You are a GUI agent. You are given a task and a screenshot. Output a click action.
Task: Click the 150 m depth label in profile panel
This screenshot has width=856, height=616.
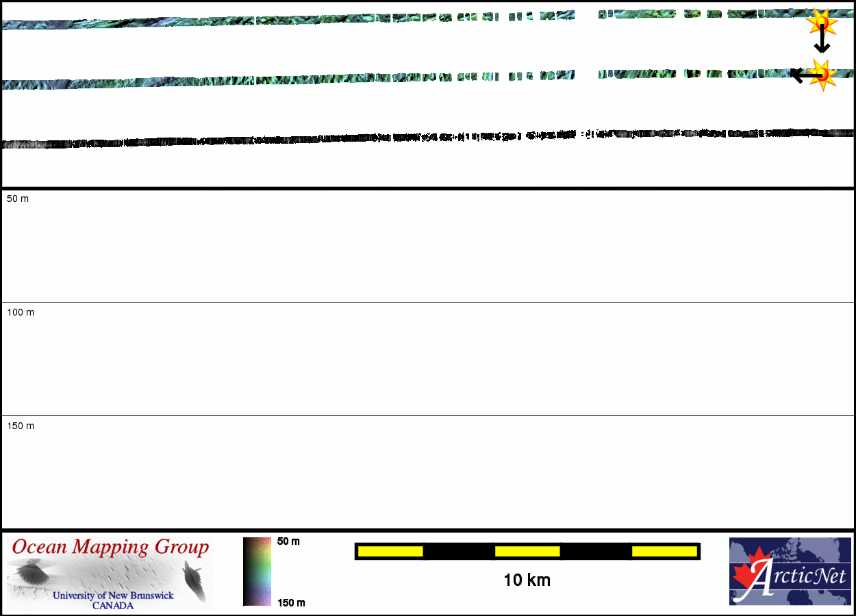tap(21, 426)
